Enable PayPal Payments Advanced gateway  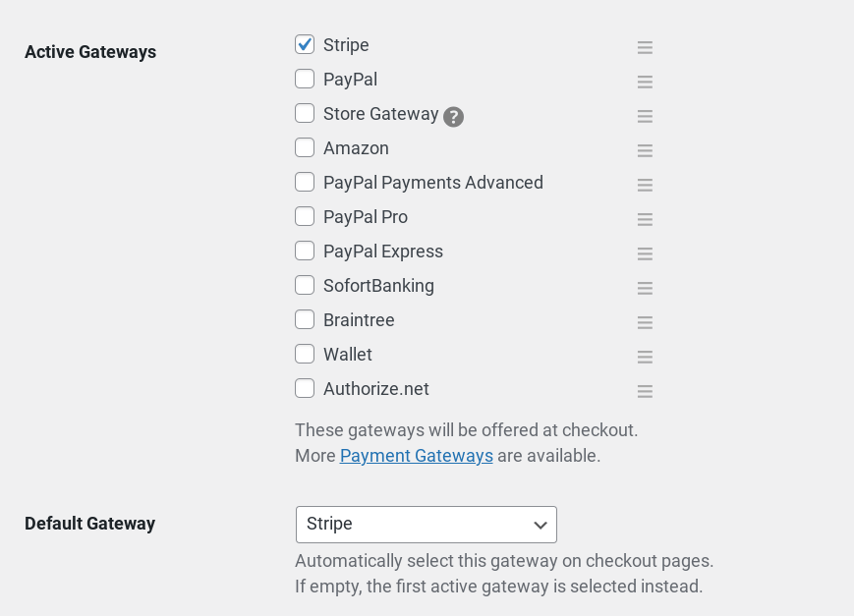point(305,182)
